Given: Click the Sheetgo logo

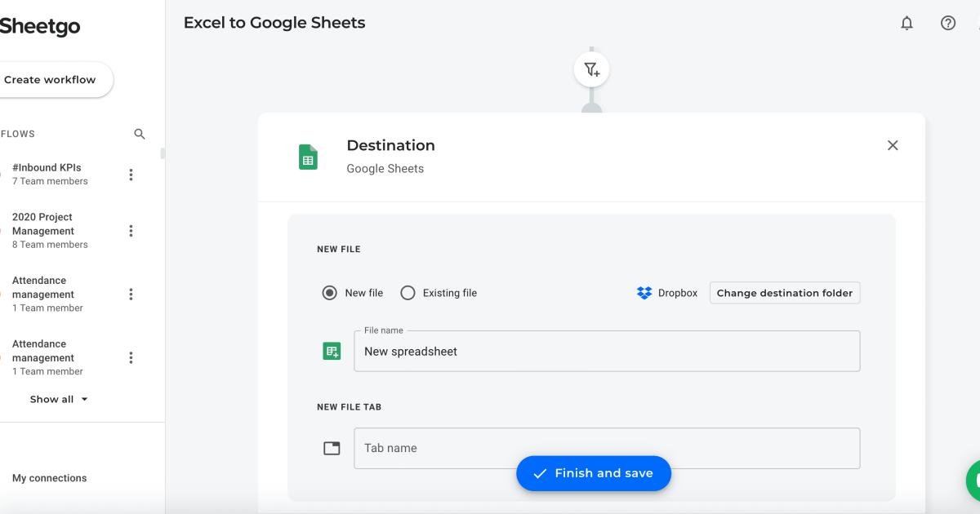Looking at the screenshot, I should tap(40, 26).
